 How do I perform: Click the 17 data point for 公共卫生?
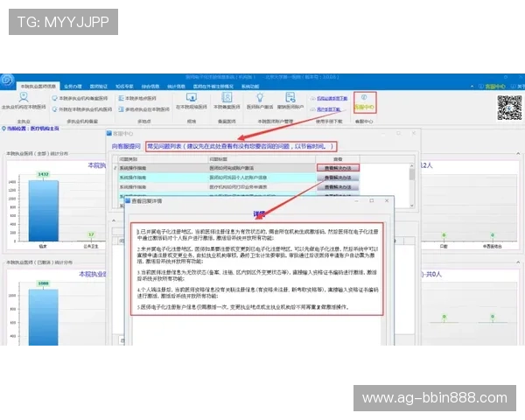point(91,234)
